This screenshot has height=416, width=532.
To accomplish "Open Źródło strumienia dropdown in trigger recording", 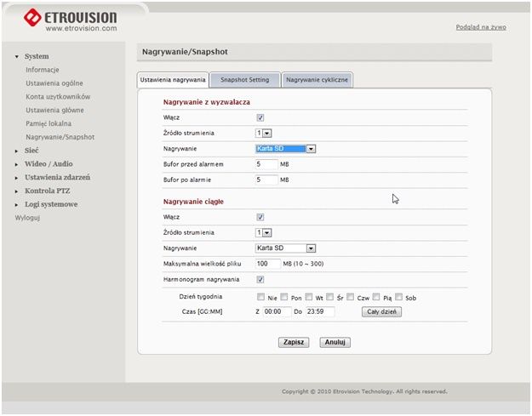I will pyautogui.click(x=263, y=133).
